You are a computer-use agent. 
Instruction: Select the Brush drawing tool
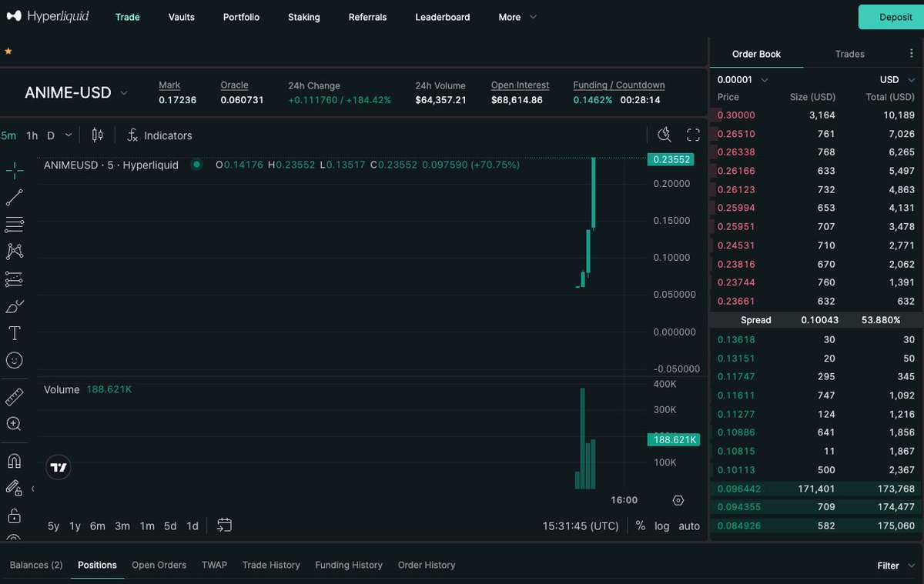pyautogui.click(x=15, y=305)
